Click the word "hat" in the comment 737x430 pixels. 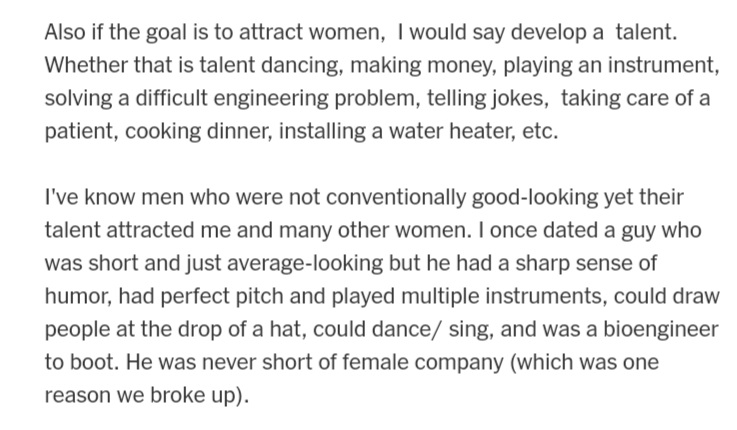pos(285,329)
